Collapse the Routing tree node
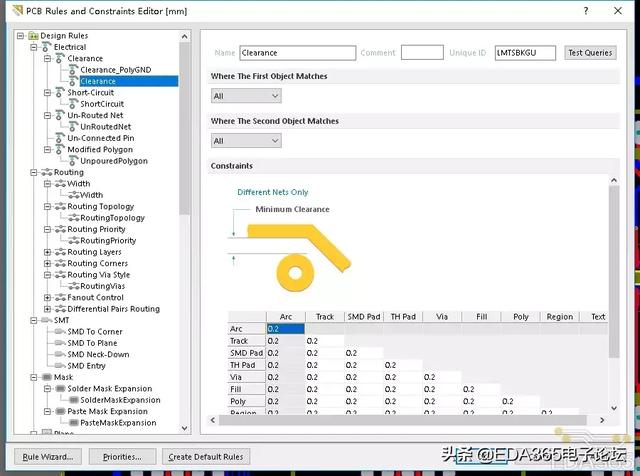This screenshot has height=476, width=640. 33,173
